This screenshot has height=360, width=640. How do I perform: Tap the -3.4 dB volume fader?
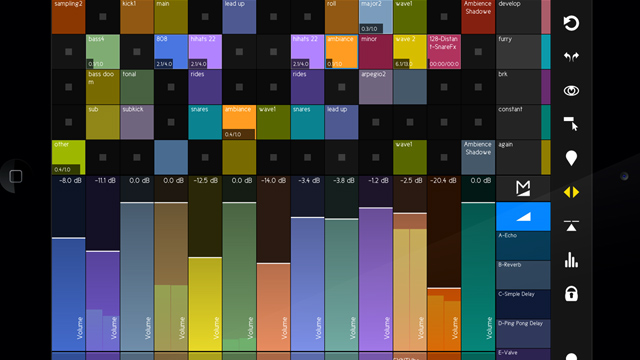tap(307, 263)
